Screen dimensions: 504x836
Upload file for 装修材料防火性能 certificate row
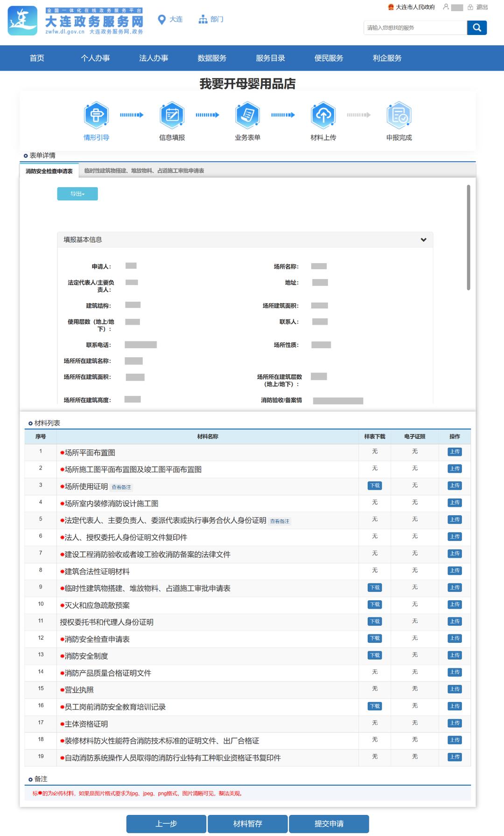coord(455,740)
